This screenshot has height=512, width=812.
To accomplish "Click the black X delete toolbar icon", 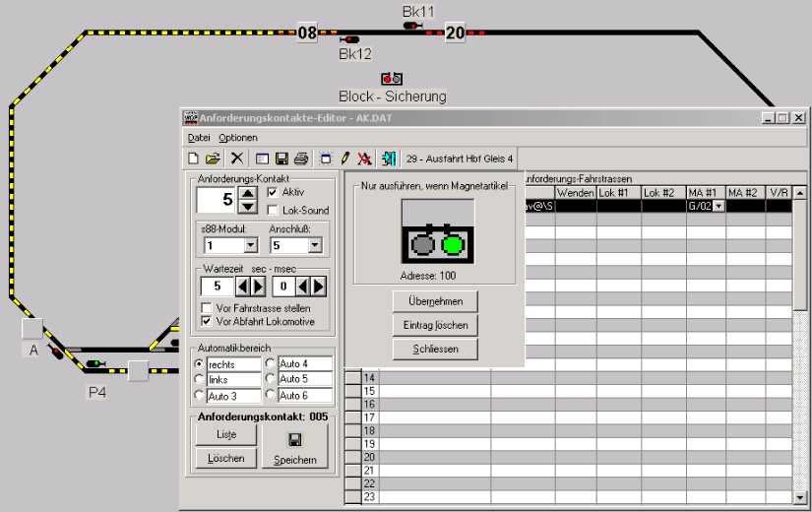I will [x=236, y=159].
